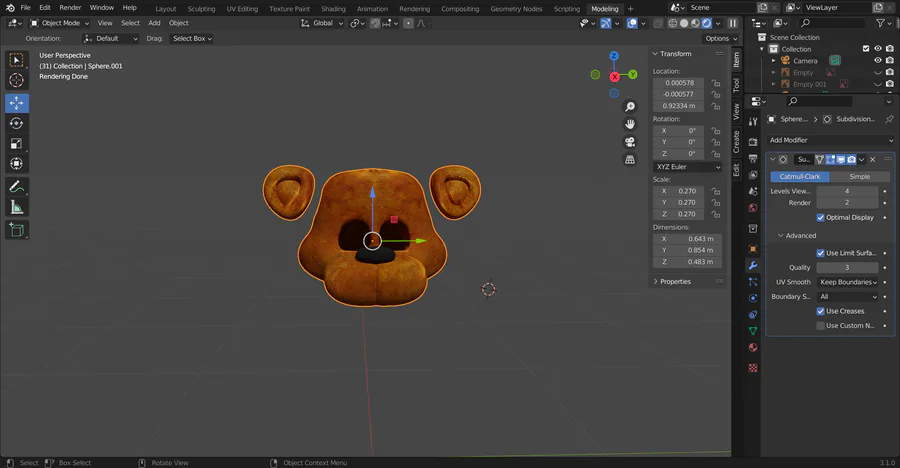Toggle Collection visibility eye icon
The image size is (900, 468).
pos(878,49)
